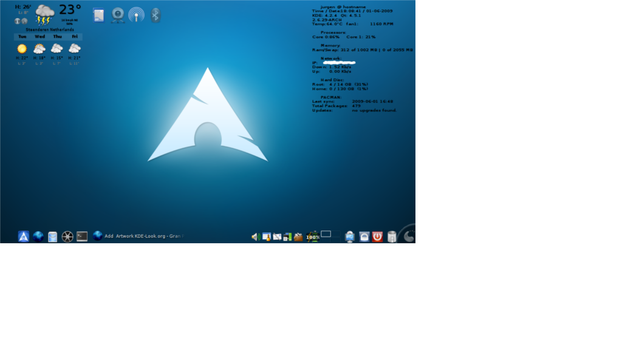The image size is (622, 364).
Task: Open the file manager cabinet icon
Action: 52,237
